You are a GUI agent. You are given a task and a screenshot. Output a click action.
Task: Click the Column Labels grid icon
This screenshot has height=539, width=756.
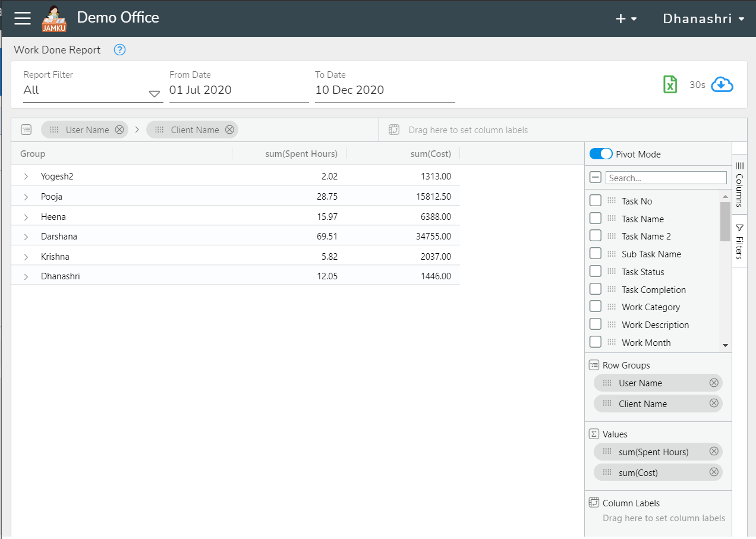pyautogui.click(x=593, y=502)
